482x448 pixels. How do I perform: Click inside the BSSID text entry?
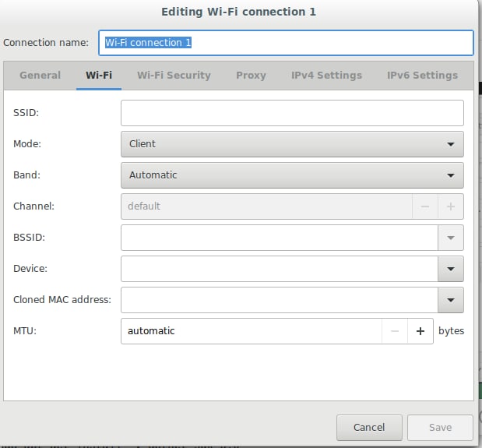click(x=280, y=238)
